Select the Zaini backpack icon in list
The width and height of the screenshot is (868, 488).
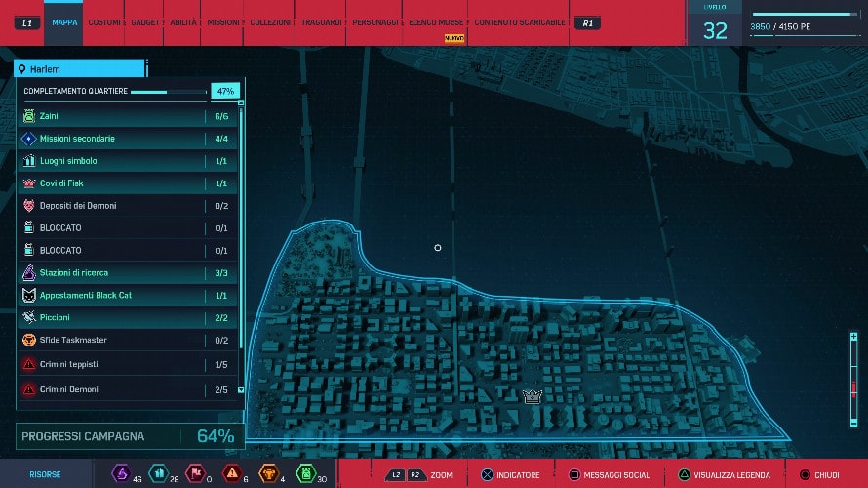click(x=29, y=116)
